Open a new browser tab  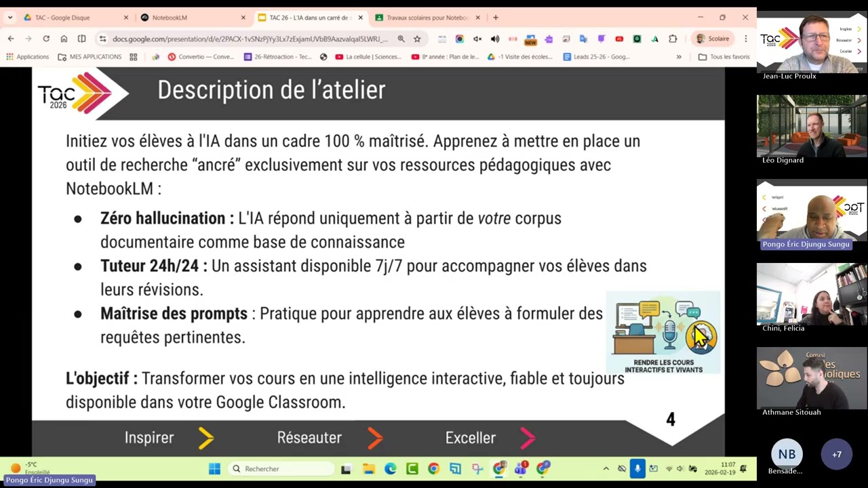pyautogui.click(x=496, y=18)
